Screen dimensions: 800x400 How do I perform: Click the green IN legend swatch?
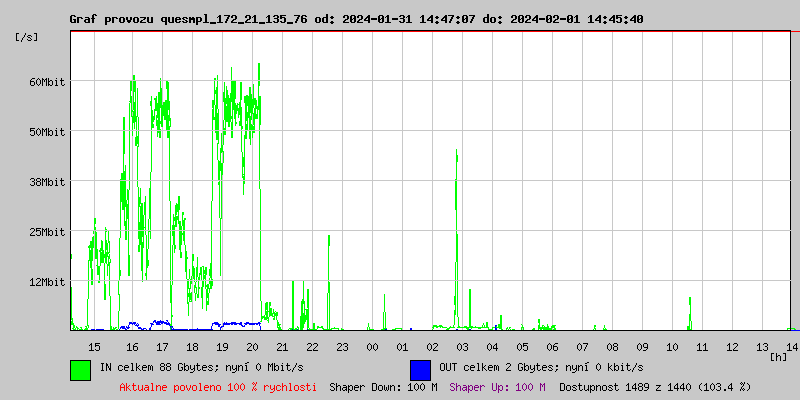tap(80, 369)
